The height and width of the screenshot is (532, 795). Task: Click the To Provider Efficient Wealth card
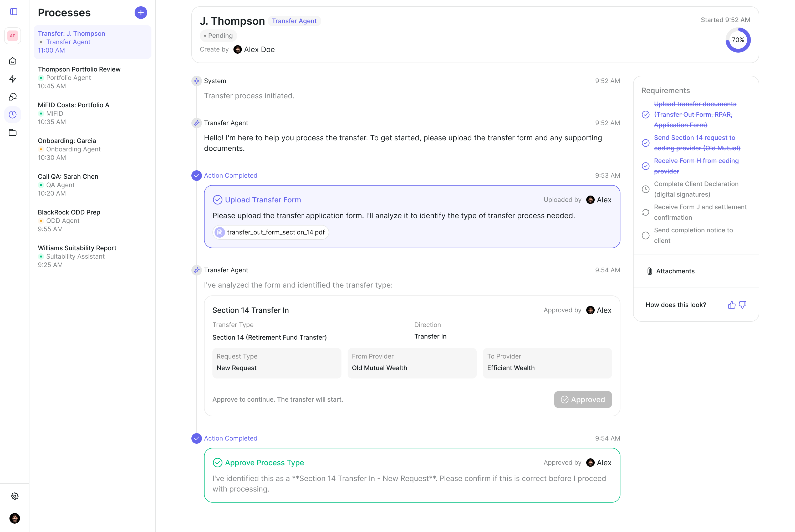tap(547, 363)
